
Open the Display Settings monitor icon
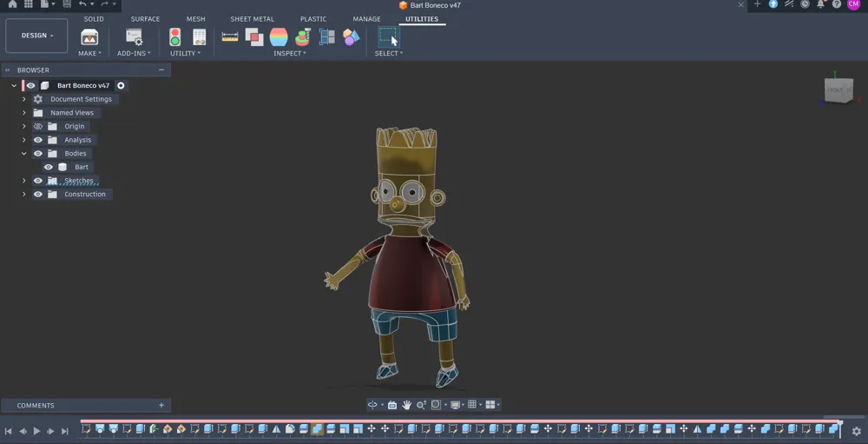tap(455, 405)
